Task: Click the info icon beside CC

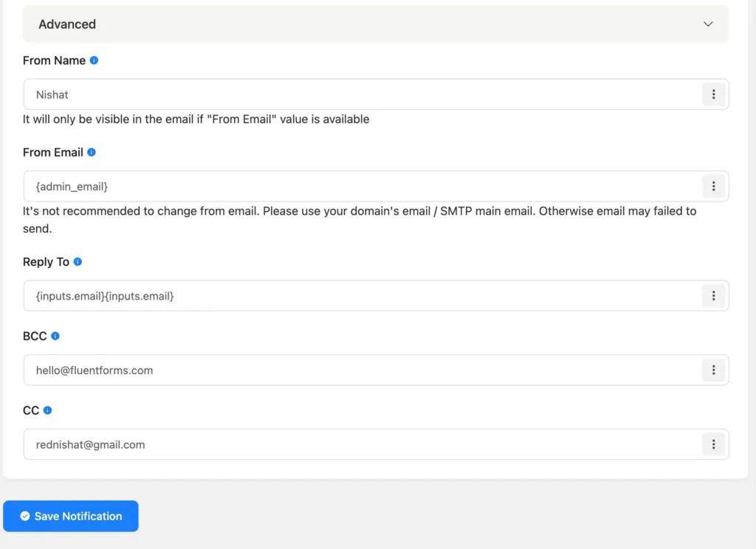Action: pos(49,410)
